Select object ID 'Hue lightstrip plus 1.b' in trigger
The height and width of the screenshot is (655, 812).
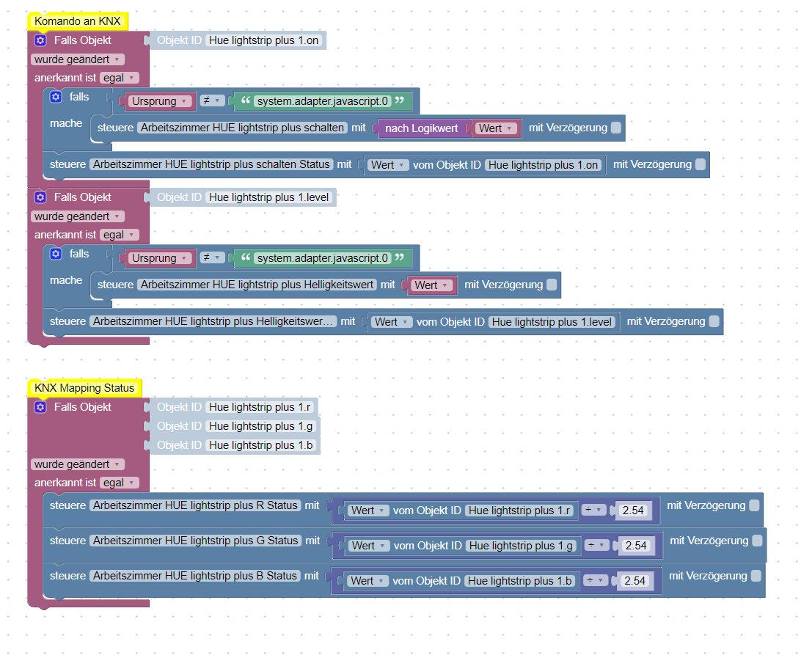[261, 445]
